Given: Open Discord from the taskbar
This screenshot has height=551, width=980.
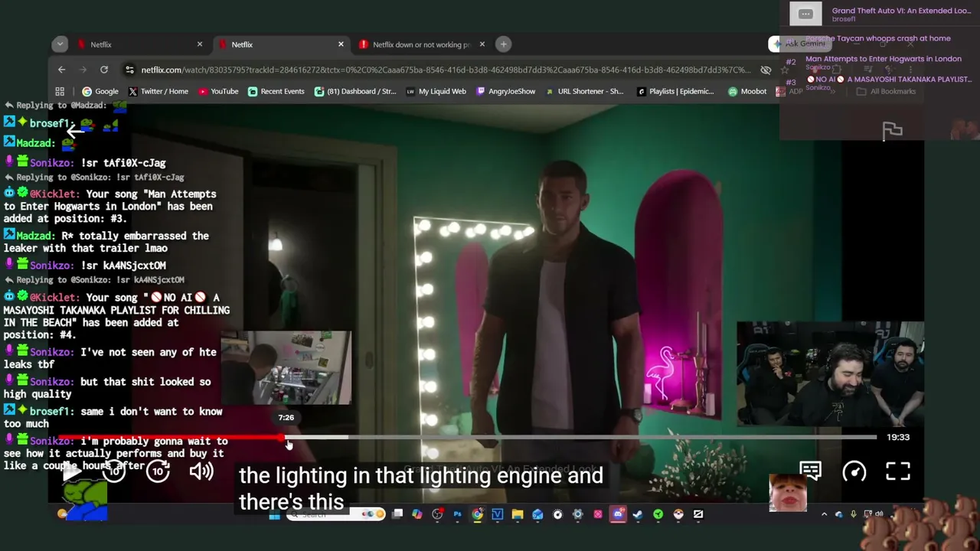Looking at the screenshot, I should tap(618, 514).
